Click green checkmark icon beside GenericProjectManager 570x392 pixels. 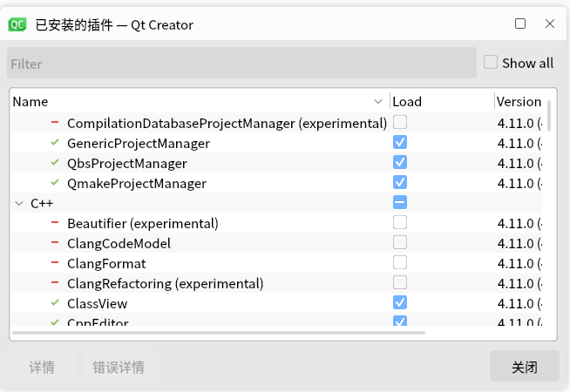click(x=55, y=142)
